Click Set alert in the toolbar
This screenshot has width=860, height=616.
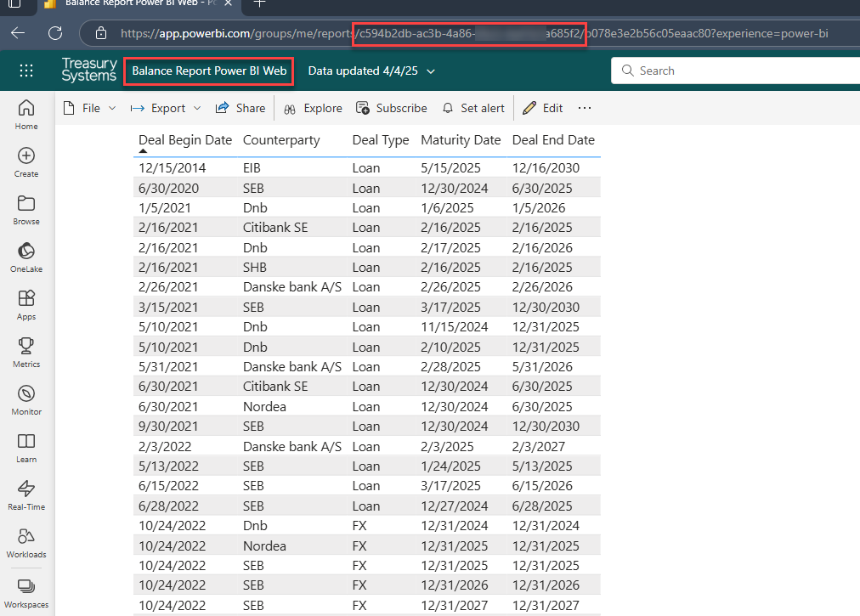click(473, 108)
